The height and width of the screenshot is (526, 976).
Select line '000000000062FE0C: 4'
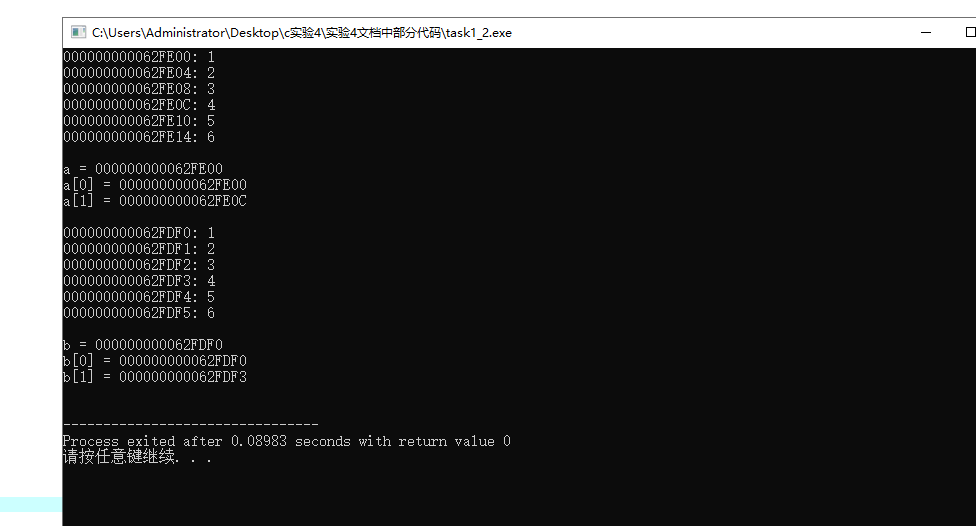[x=139, y=105]
